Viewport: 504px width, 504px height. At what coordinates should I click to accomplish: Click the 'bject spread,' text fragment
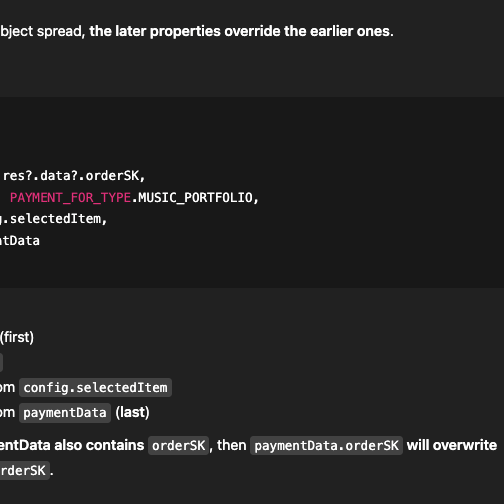point(42,31)
